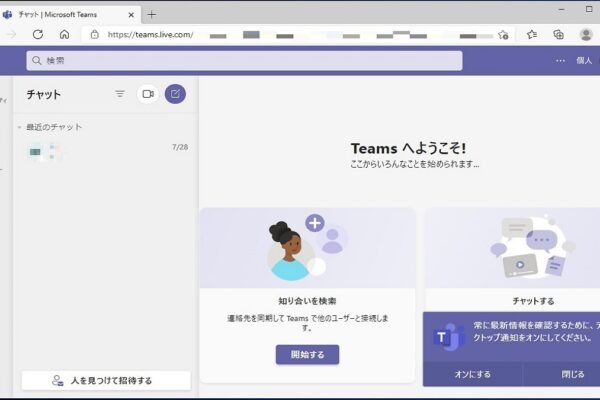This screenshot has height=400, width=600.
Task: Open the recent chat dated 7/28
Action: point(106,152)
